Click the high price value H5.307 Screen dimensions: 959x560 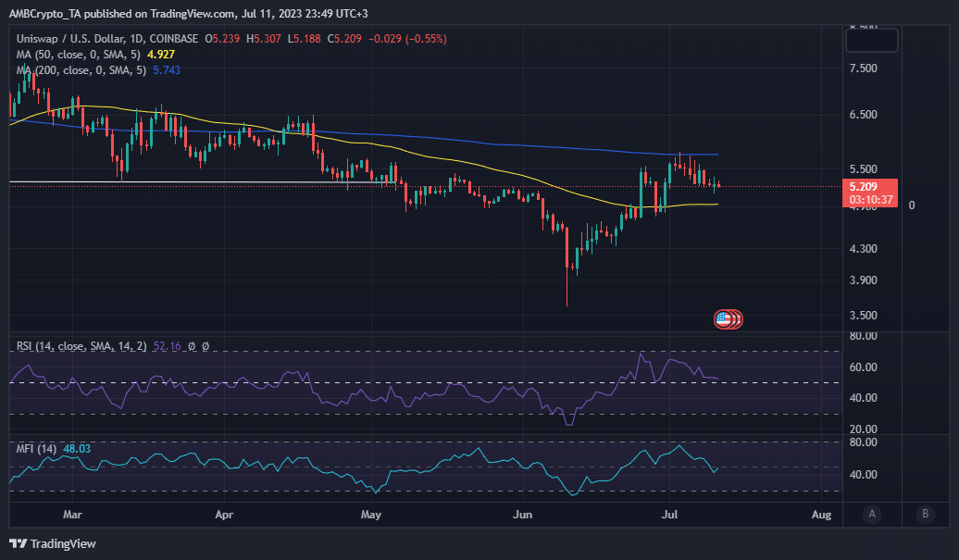point(264,39)
